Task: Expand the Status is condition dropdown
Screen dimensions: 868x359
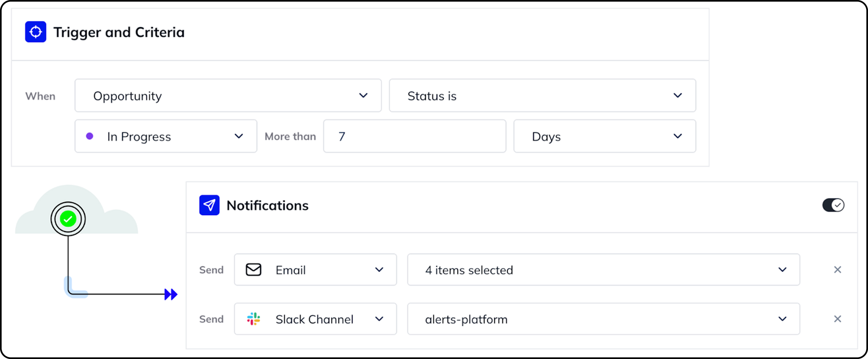Action: (678, 96)
